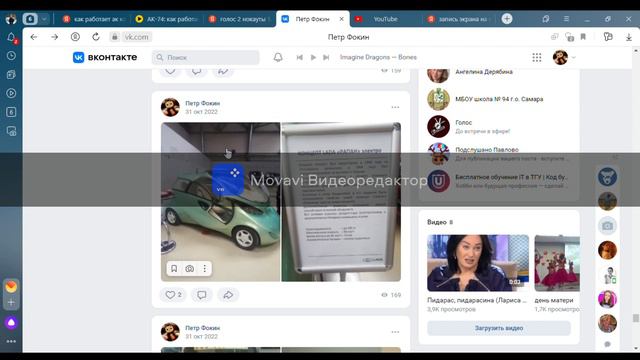
Task: Share the car post arrow
Action: pyautogui.click(x=228, y=295)
